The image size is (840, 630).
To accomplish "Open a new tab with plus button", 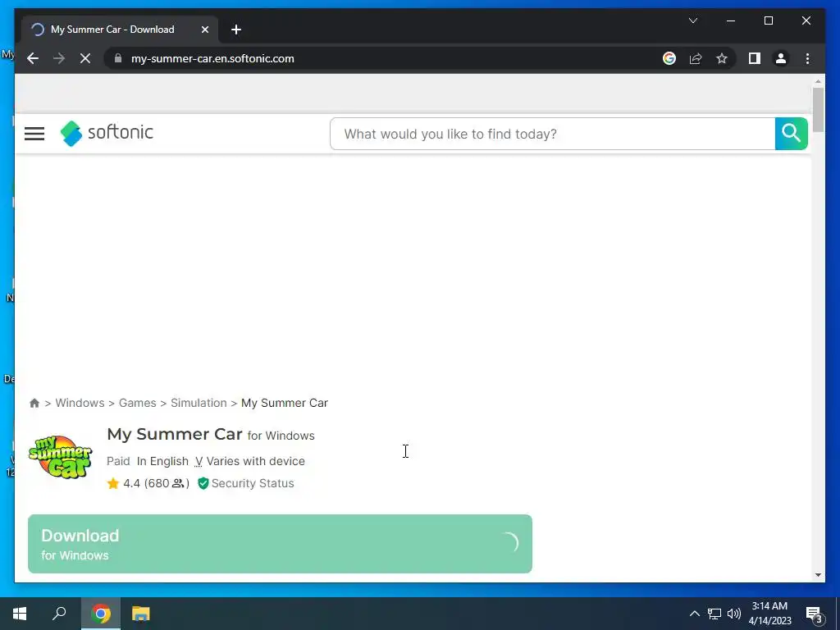I will pyautogui.click(x=236, y=30).
